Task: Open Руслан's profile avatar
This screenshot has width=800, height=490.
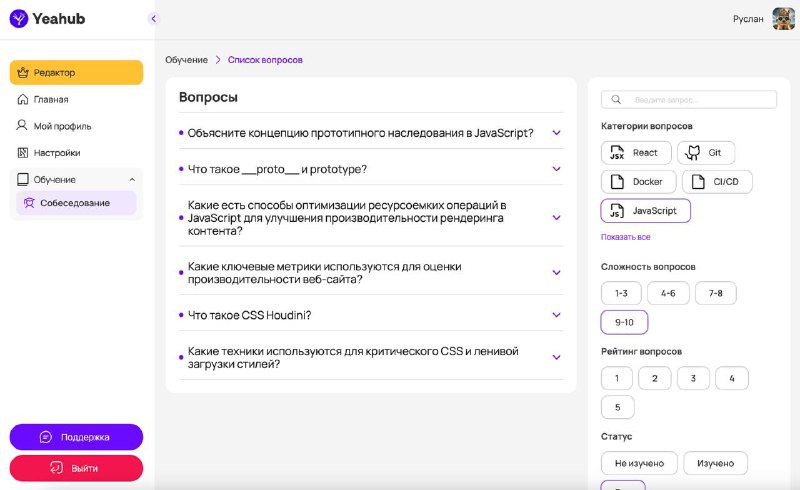Action: [x=783, y=19]
